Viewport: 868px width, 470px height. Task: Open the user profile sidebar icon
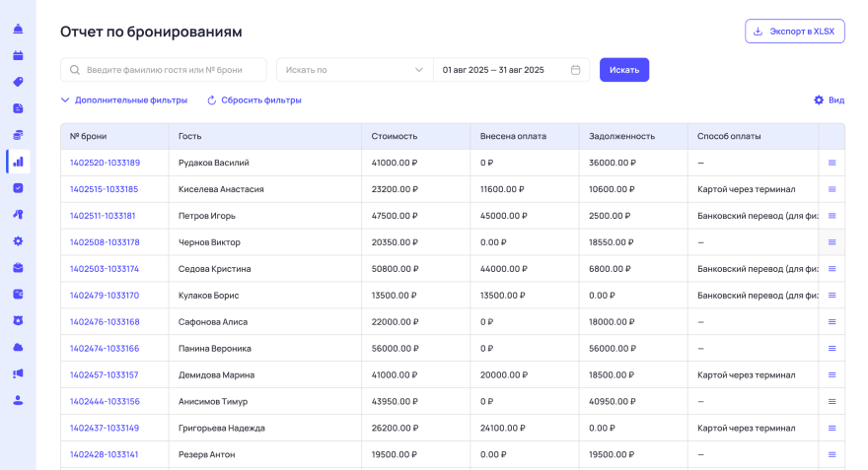(18, 400)
